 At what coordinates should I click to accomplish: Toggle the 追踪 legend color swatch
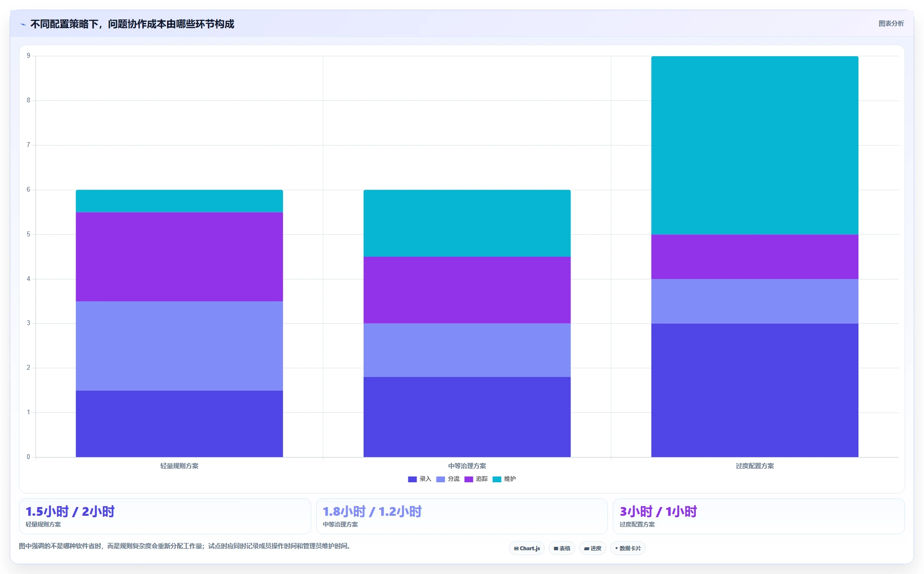click(469, 479)
